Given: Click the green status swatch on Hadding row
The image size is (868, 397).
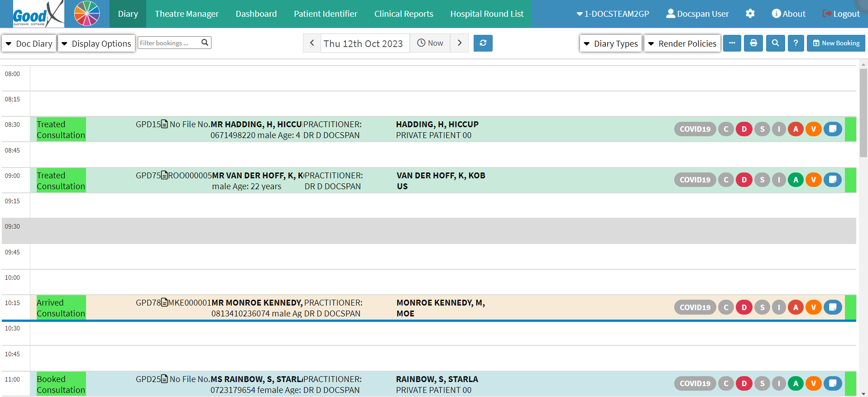Looking at the screenshot, I should (x=850, y=129).
